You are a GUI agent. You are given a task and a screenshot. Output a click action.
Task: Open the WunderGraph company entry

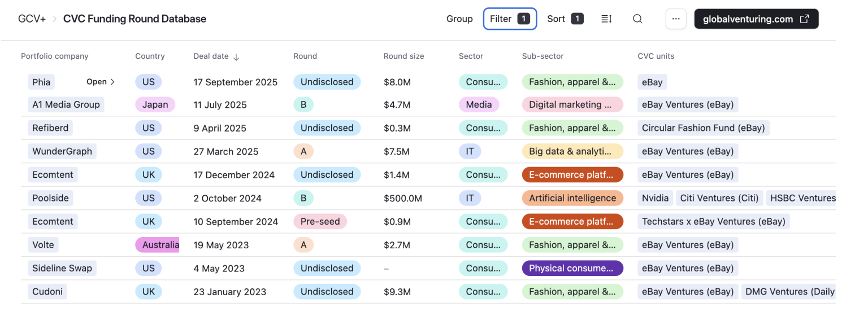click(x=62, y=151)
